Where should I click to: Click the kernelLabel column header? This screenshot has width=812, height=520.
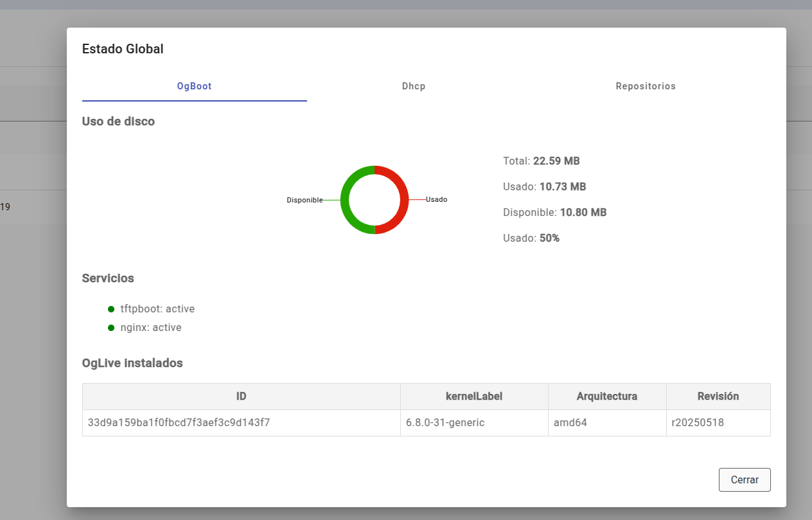pos(473,397)
